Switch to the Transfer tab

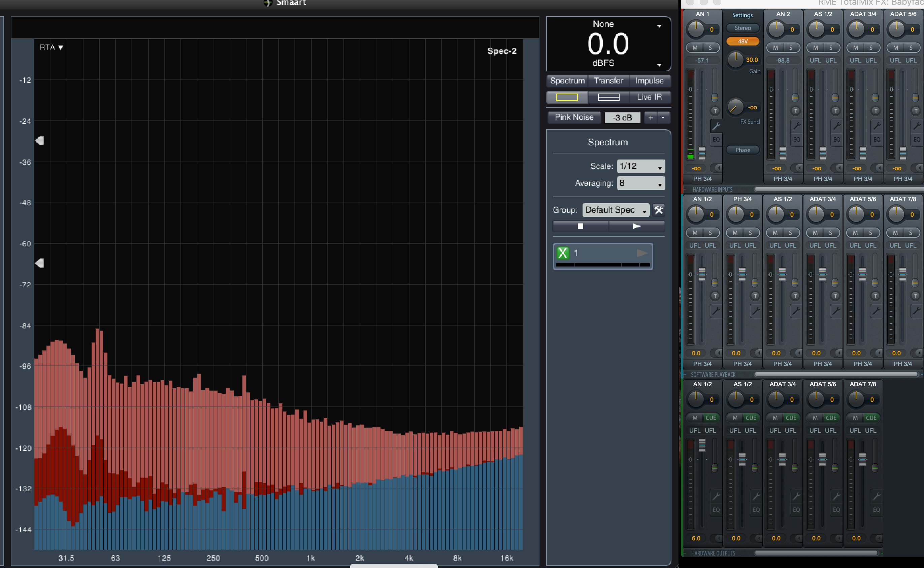point(608,81)
